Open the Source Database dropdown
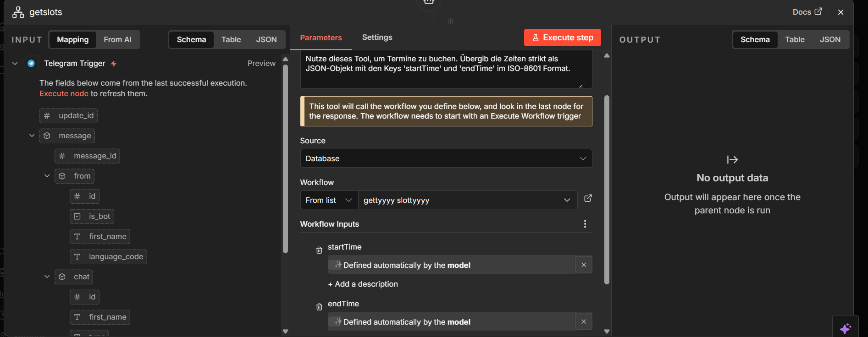Image resolution: width=868 pixels, height=337 pixels. click(x=446, y=158)
